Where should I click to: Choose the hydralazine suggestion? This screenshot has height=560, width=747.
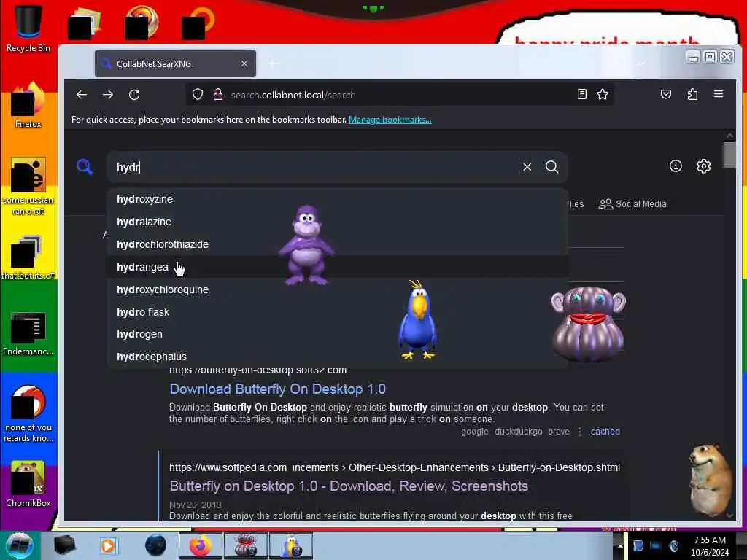pyautogui.click(x=337, y=222)
